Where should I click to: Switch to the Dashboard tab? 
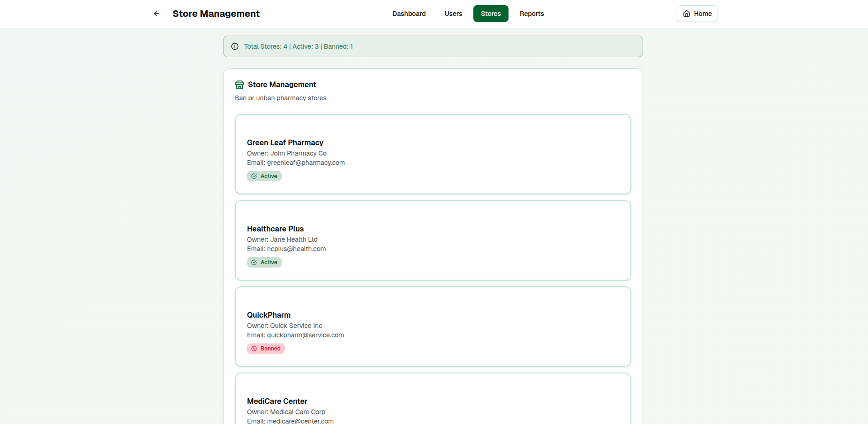[409, 14]
